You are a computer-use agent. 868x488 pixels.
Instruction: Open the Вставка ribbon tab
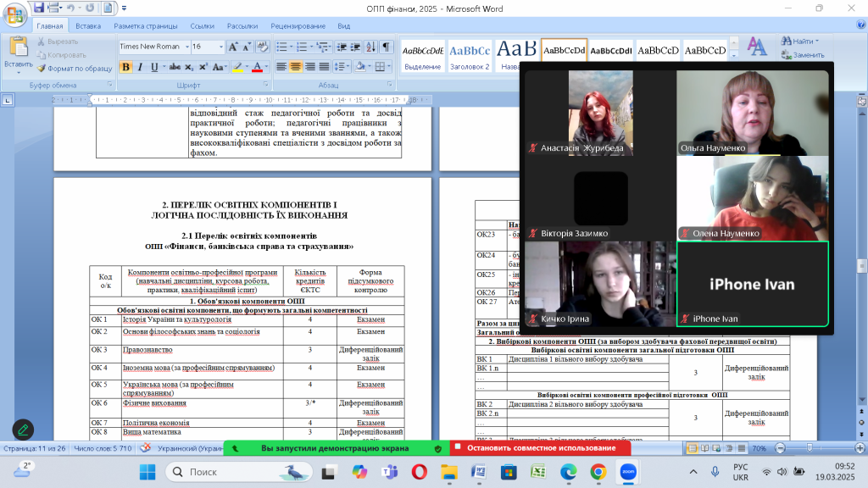point(88,26)
